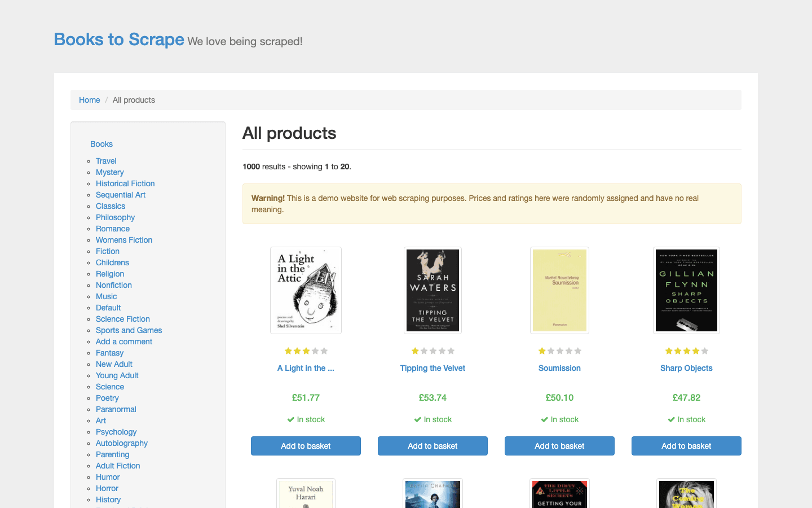Select Books in the sidebar navigation
The height and width of the screenshot is (508, 812).
(101, 144)
